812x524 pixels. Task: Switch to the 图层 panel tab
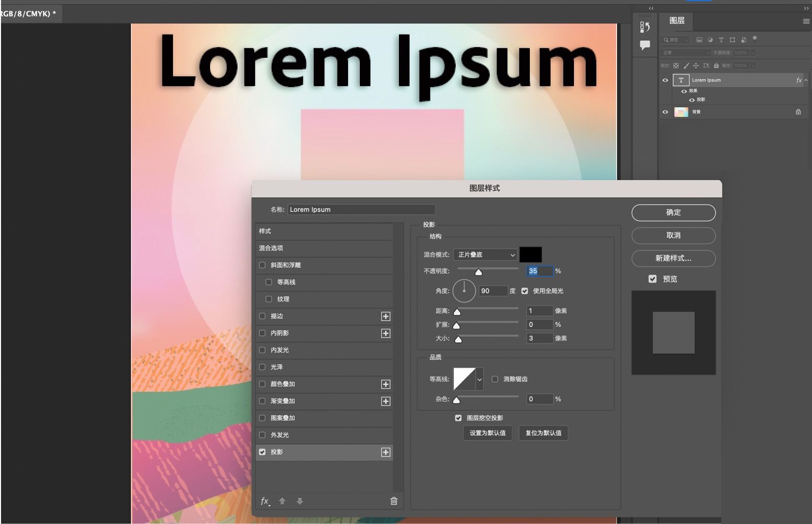pyautogui.click(x=677, y=21)
